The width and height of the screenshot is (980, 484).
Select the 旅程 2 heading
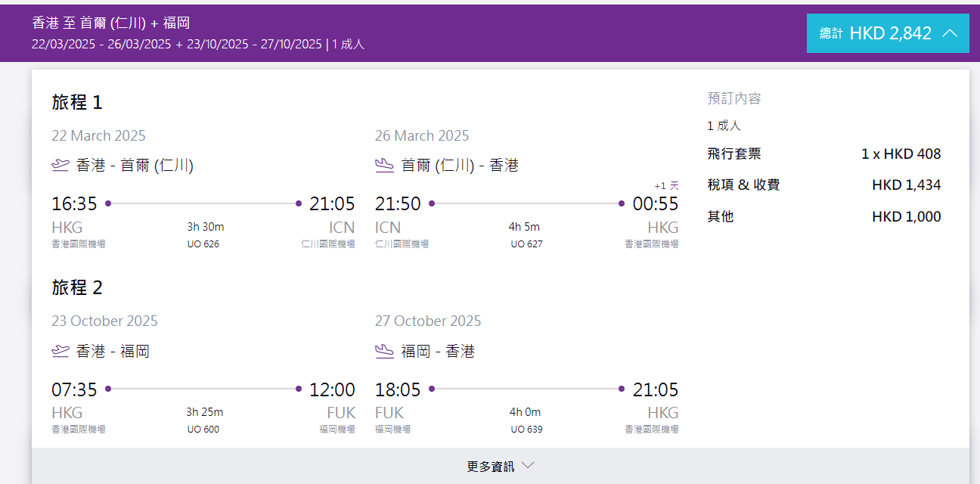(76, 288)
